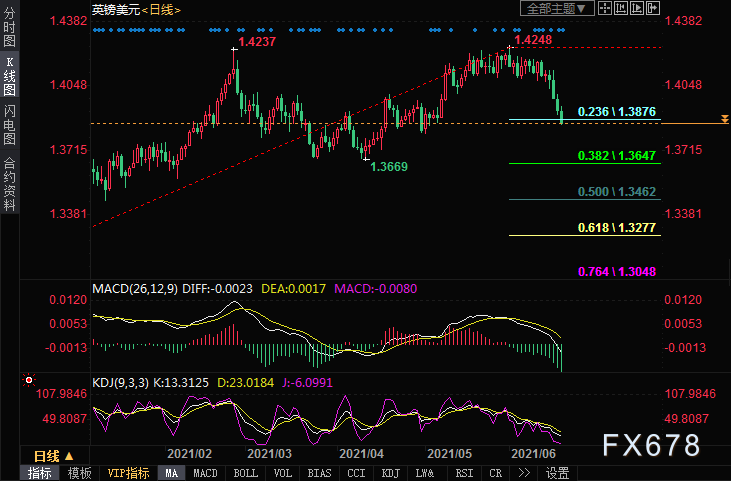Select the MA indicator
Image resolution: width=731 pixels, height=481 pixels.
click(x=171, y=473)
